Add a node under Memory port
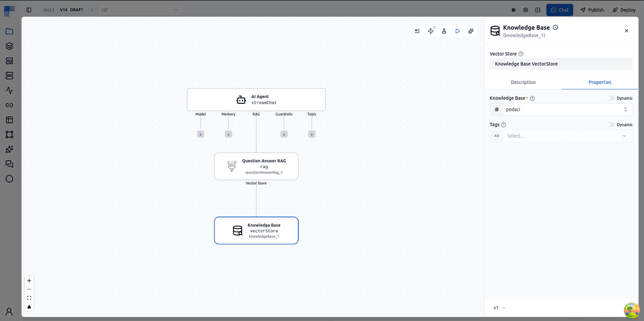Viewport: 644px width, 321px height. (x=229, y=134)
